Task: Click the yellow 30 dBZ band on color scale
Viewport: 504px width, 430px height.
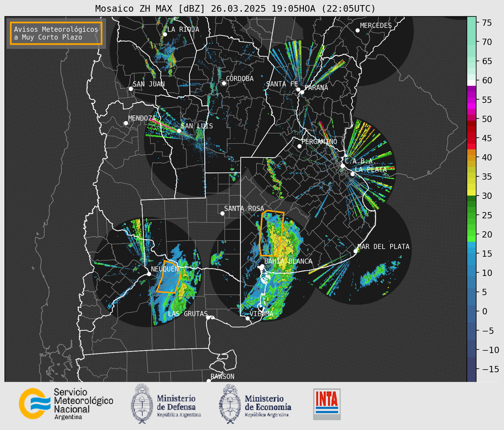Action: click(x=471, y=193)
